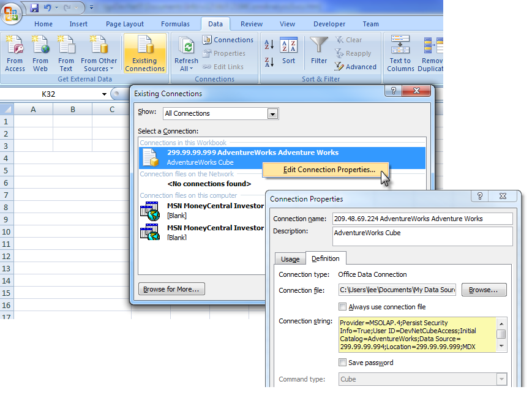Enable the Save password checkbox

343,363
